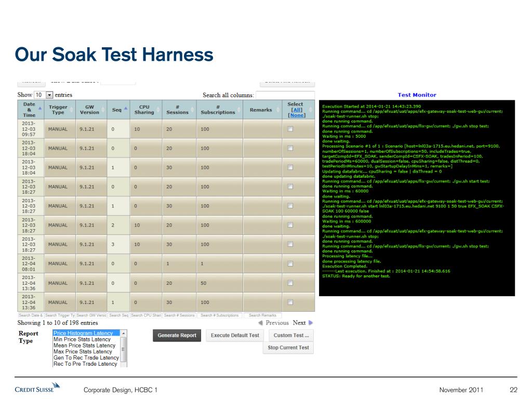532x399 pixels.
Task: Sort table by GW Version column arrow
Action: [103, 110]
